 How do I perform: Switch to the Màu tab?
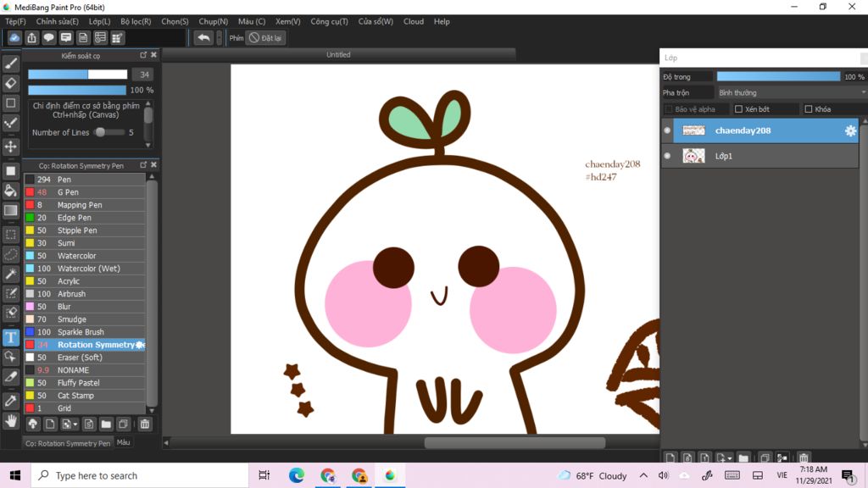[124, 442]
